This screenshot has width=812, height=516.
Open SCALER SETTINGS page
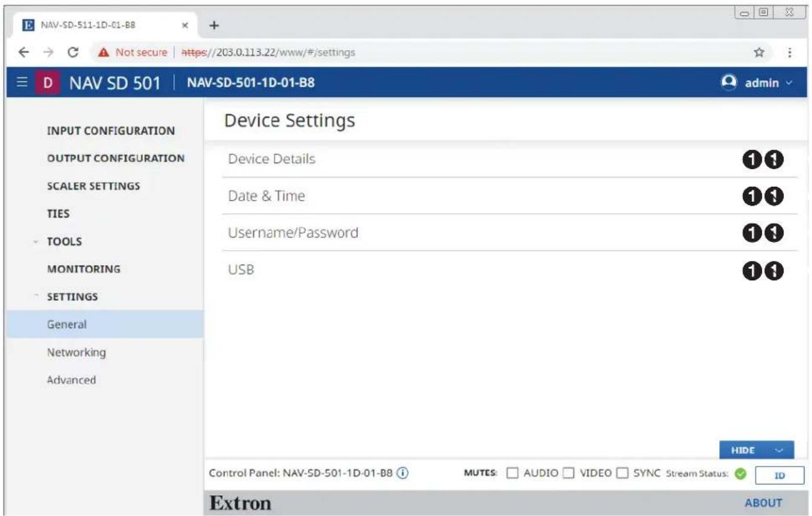point(93,186)
